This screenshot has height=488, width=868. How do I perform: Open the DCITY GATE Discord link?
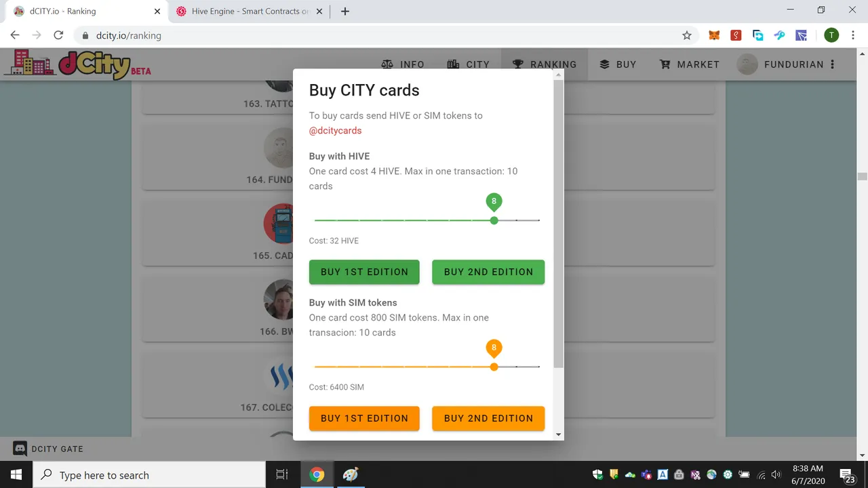(48, 449)
